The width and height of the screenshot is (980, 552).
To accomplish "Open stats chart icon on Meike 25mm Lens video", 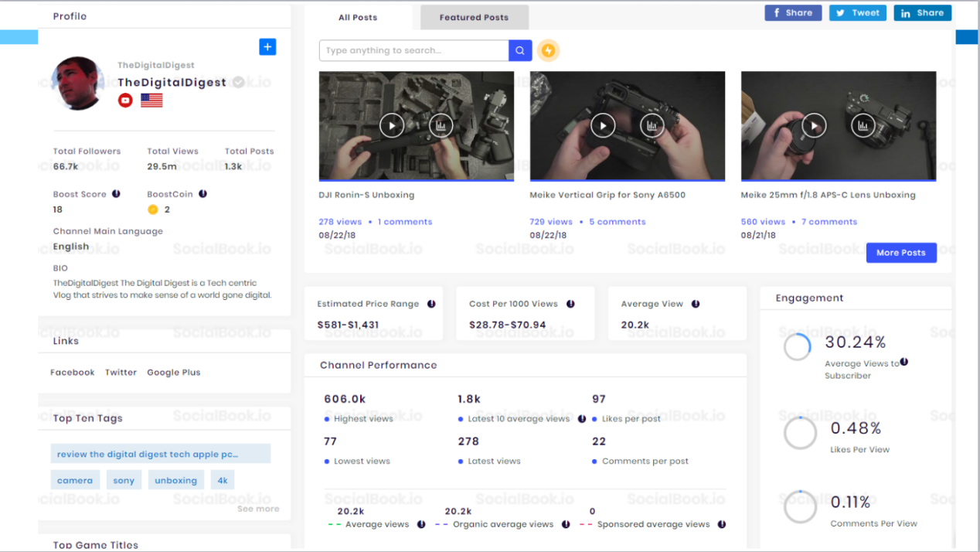I will coord(863,125).
